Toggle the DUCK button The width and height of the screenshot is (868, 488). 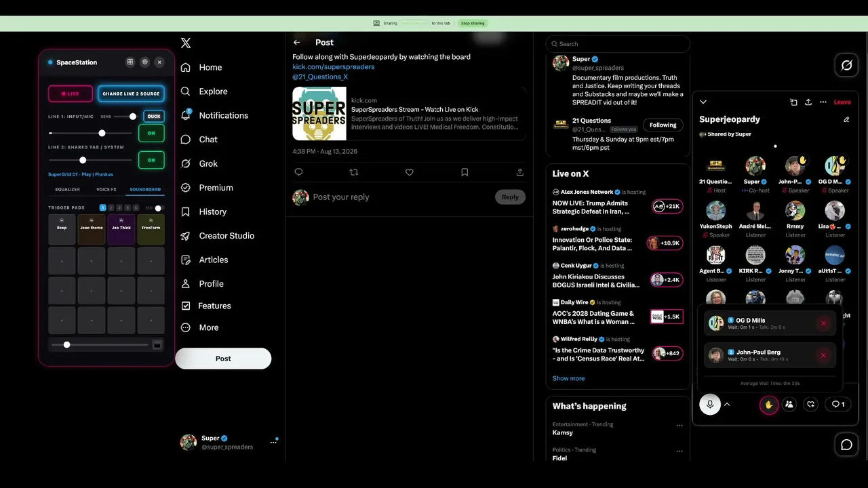tap(154, 117)
